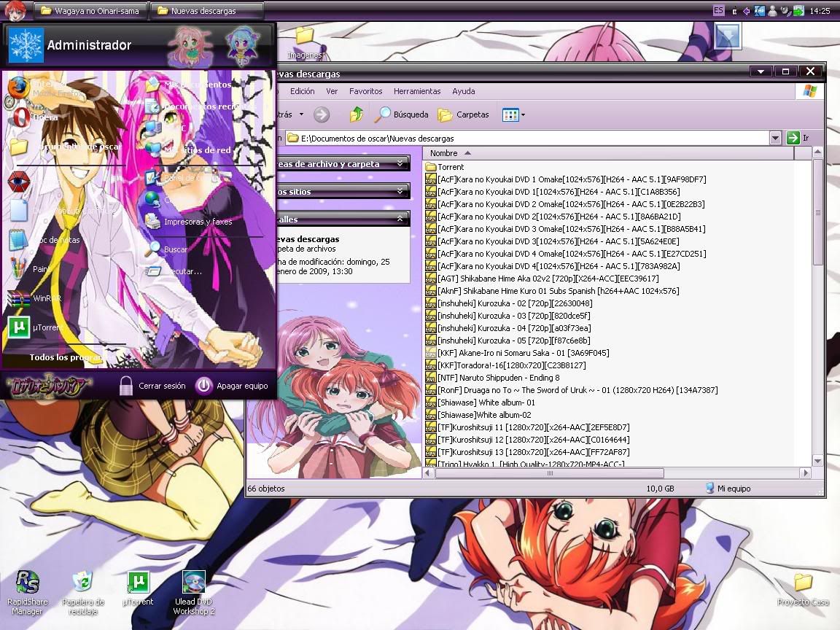The height and width of the screenshot is (630, 840).
Task: Select the µTorrent desktop shortcut
Action: [139, 588]
